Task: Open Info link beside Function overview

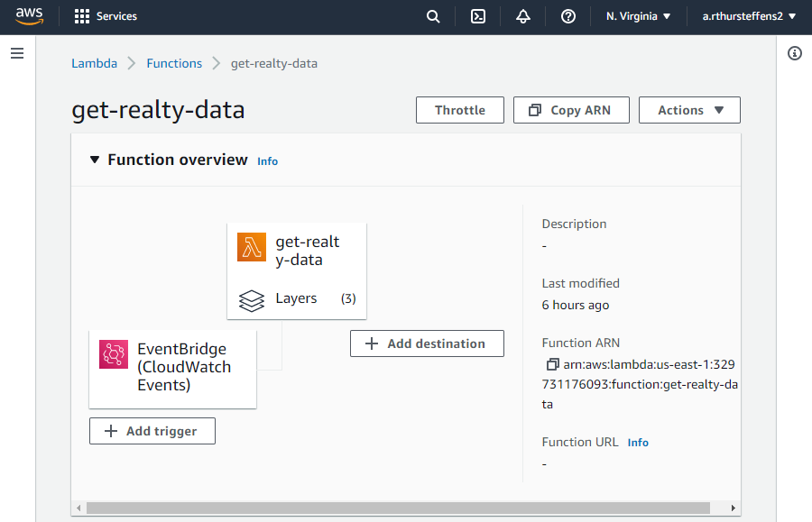Action: 268,161
